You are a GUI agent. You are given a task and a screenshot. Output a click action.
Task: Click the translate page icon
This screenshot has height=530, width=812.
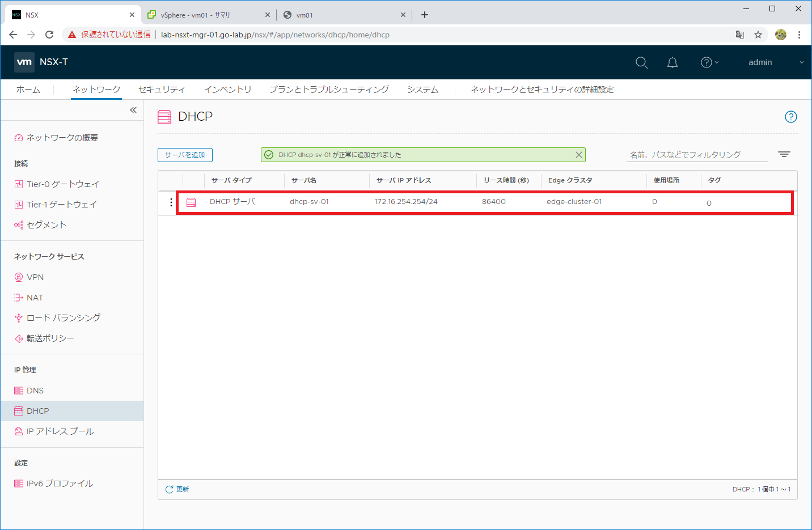coord(740,35)
